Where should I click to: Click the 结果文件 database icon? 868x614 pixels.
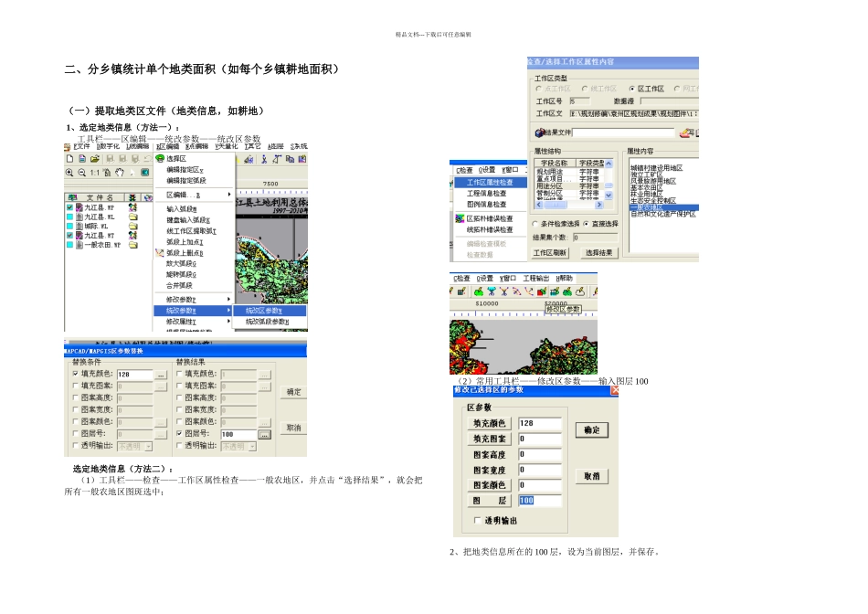540,132
